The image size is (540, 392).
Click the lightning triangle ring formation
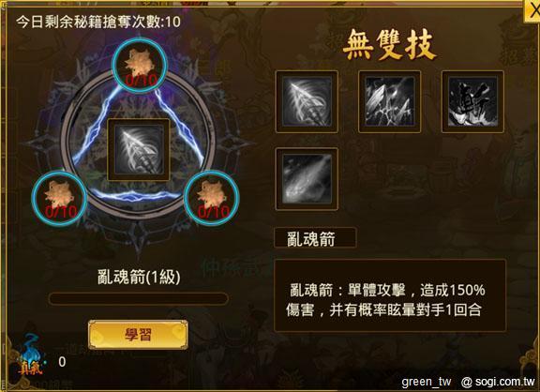tap(139, 144)
